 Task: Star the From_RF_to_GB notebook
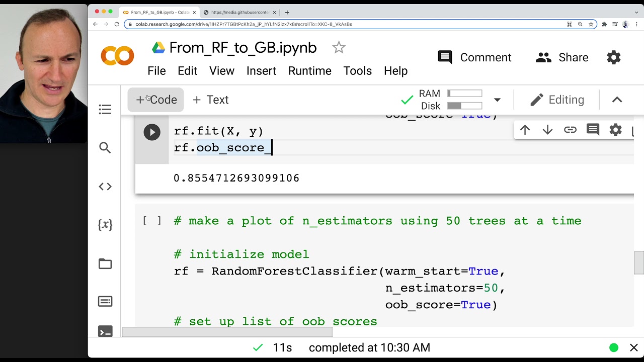pos(339,48)
